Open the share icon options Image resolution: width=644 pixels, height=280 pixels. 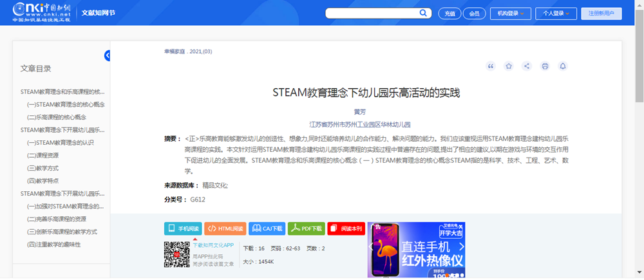(x=527, y=66)
